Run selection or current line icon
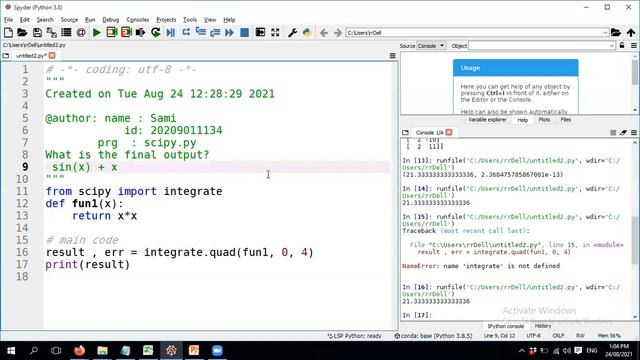640x360 pixels. pos(140,33)
